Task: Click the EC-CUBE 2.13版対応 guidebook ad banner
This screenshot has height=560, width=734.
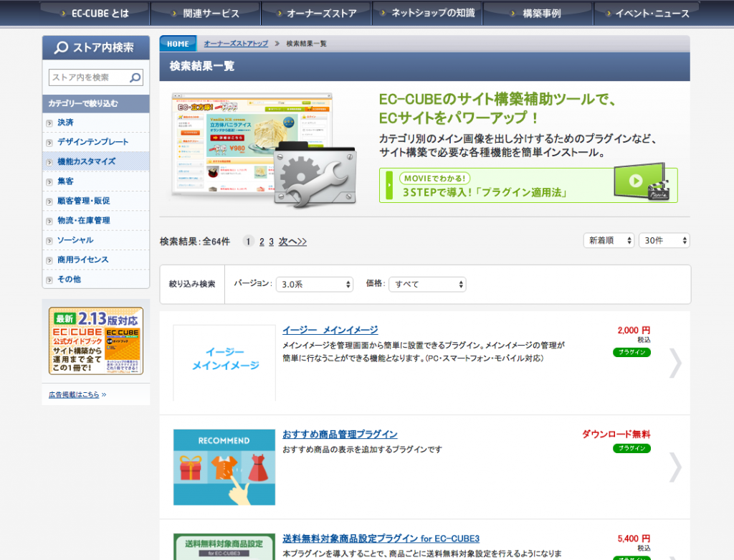Action: (x=96, y=341)
